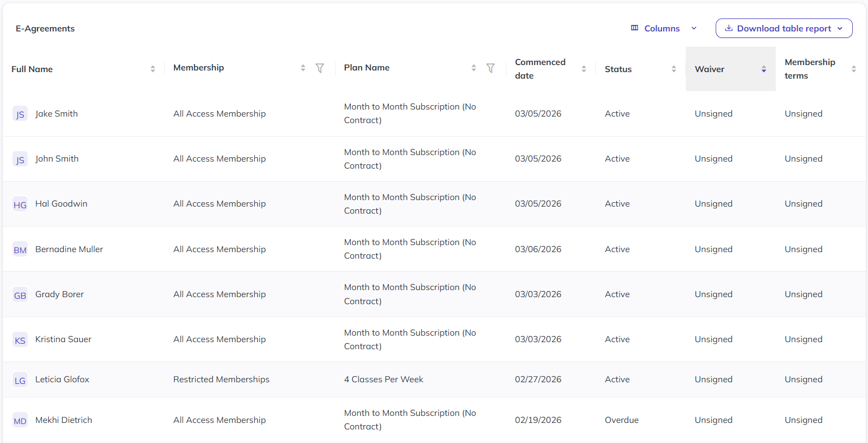Screen dimensions: 868x443
Task: Sort by Membership column arrows
Action: pos(303,68)
